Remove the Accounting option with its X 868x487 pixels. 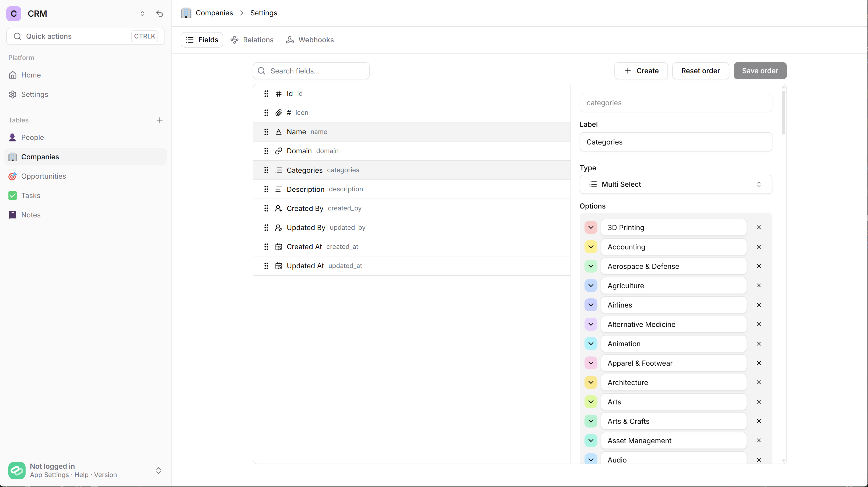coord(758,247)
